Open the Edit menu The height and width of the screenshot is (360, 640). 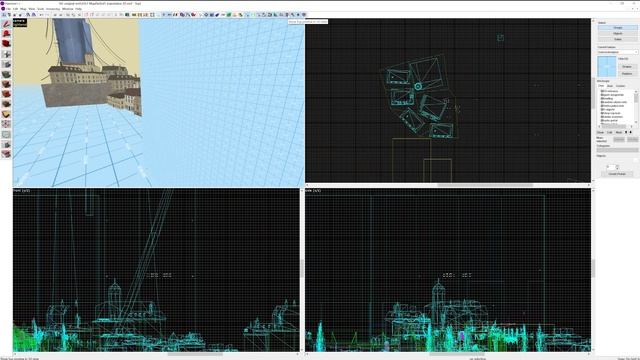[x=16, y=9]
